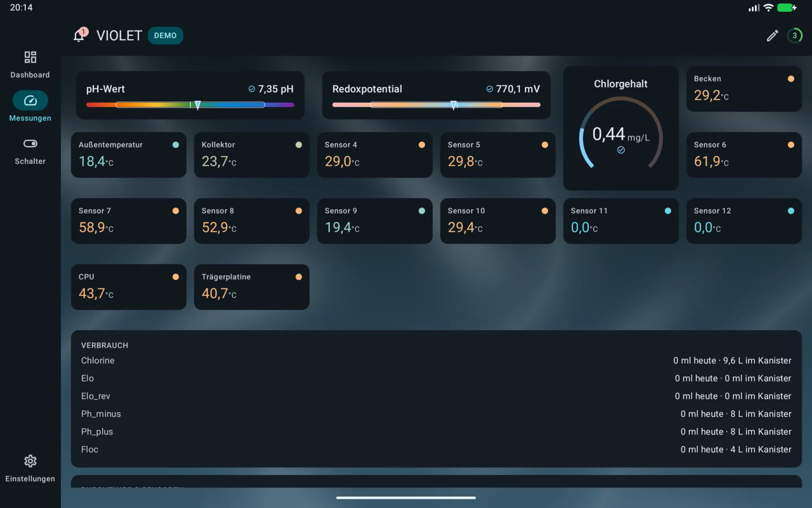Tap the Trägerplatine status dot
The height and width of the screenshot is (508, 812).
point(299,277)
